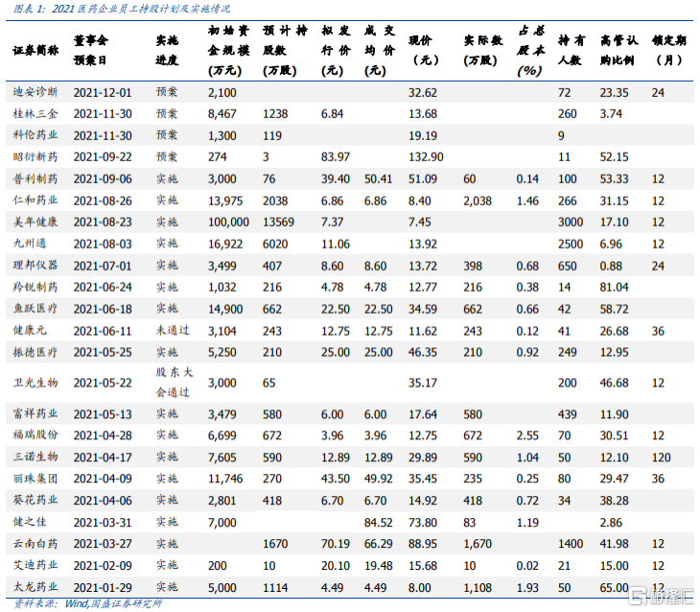
Task: Click the 仁和药业 company name
Action: [35, 200]
